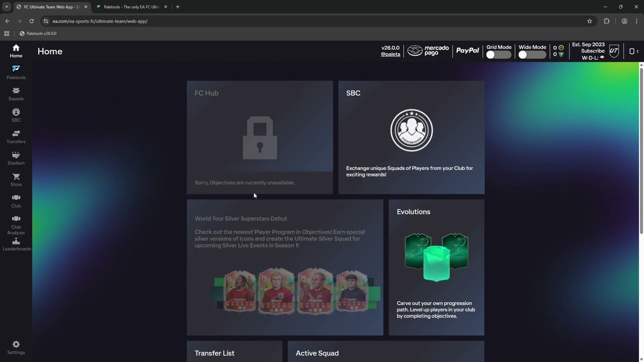Bookmark this page with star icon

(590, 21)
